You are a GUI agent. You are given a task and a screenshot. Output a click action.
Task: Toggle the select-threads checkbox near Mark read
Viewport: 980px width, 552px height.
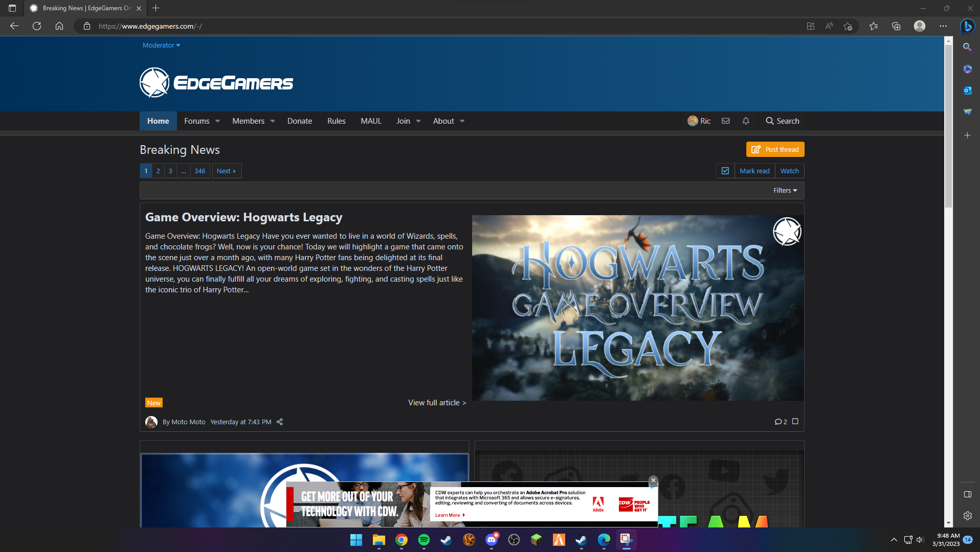[725, 171]
